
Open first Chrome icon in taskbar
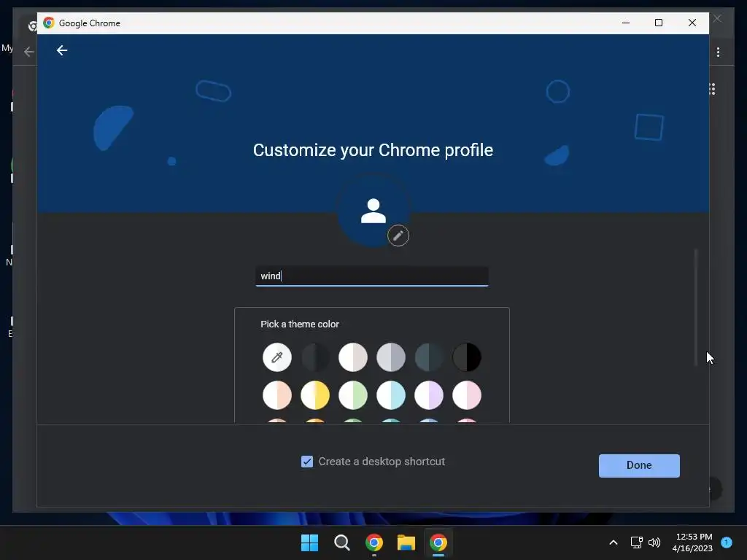tap(374, 542)
